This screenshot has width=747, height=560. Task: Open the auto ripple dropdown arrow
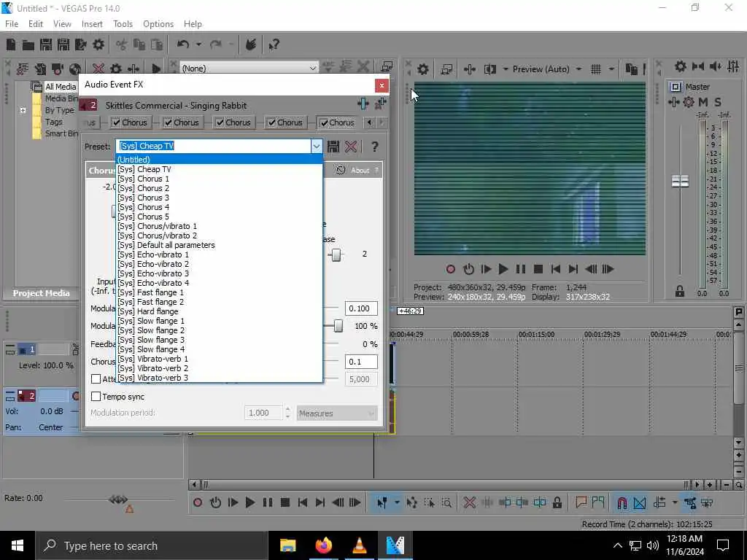coord(675,503)
